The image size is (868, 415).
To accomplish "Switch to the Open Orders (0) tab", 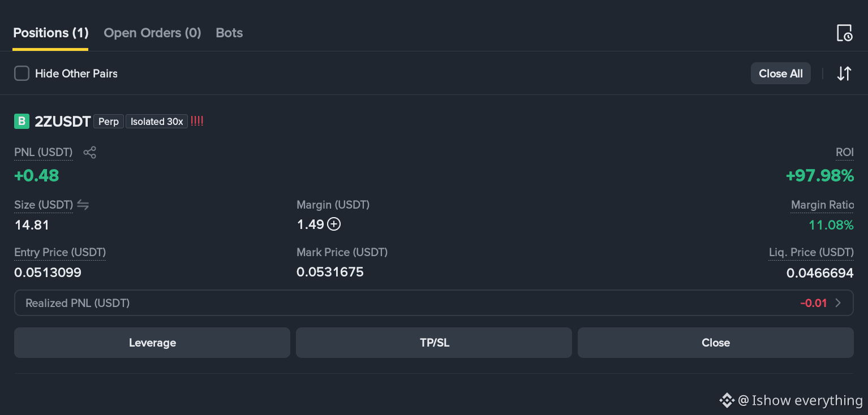I will (x=152, y=33).
